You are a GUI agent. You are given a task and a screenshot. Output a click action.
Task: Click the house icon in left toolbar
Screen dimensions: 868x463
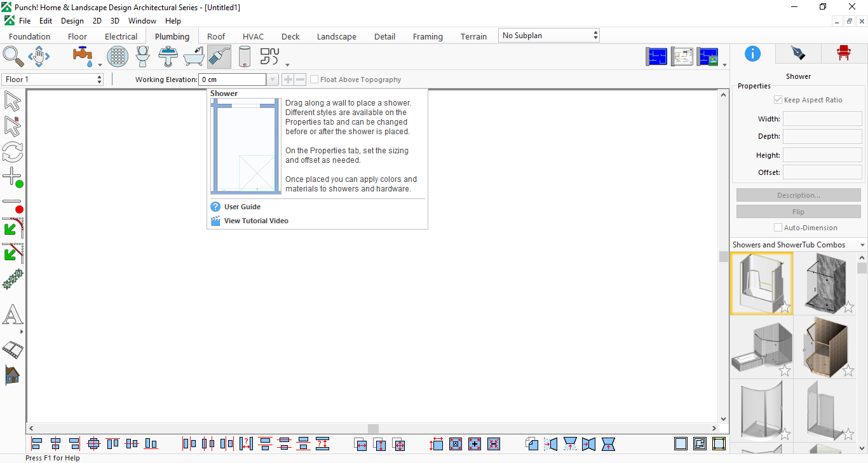pyautogui.click(x=12, y=375)
